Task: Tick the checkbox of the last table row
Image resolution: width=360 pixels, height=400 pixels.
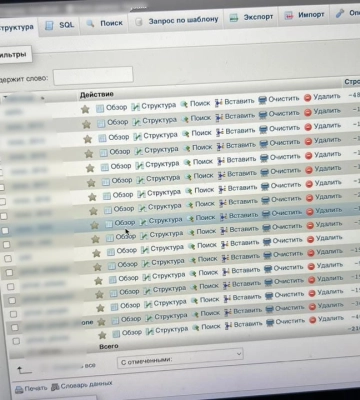Action: (x=16, y=341)
